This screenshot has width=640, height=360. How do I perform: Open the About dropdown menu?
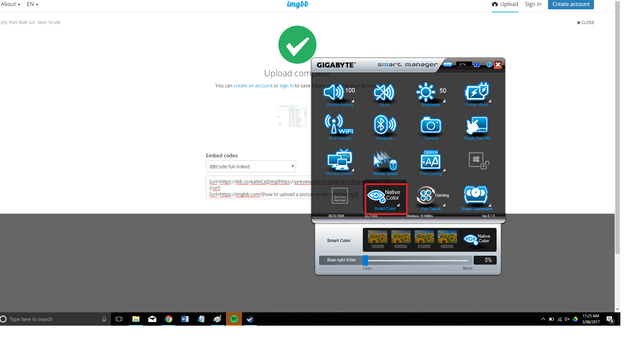click(x=10, y=4)
